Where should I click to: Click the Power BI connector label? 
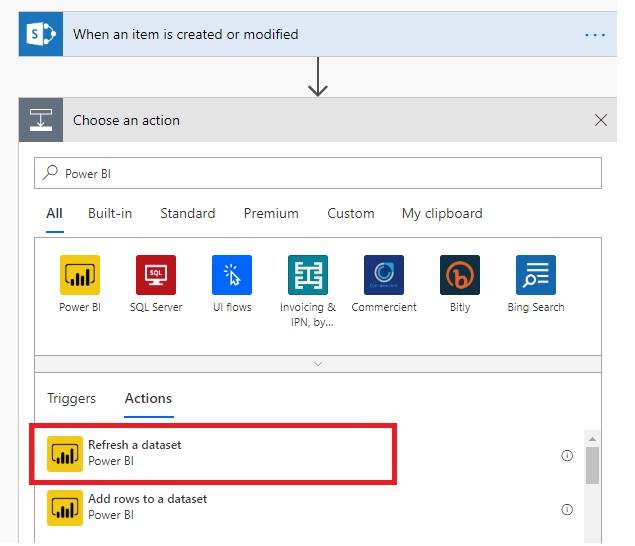point(80,307)
